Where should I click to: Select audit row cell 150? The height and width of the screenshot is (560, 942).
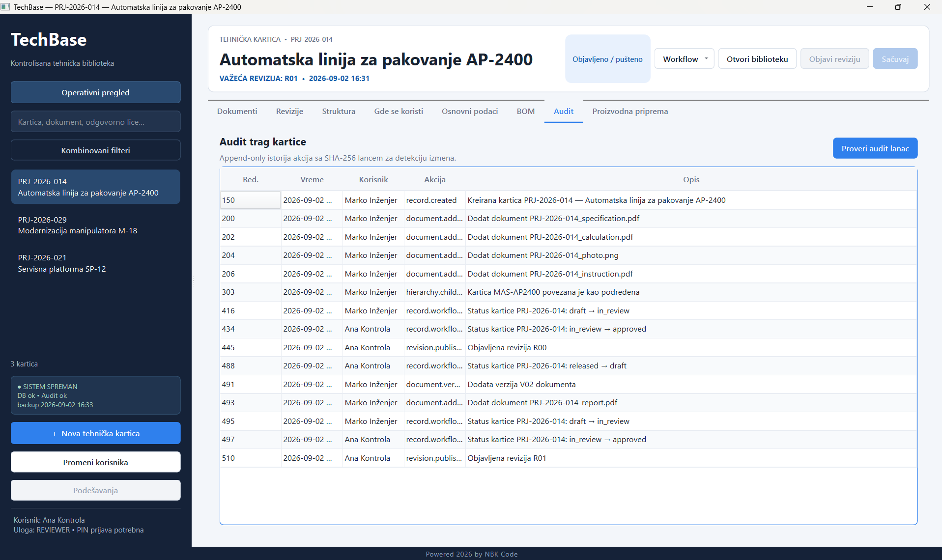click(251, 200)
